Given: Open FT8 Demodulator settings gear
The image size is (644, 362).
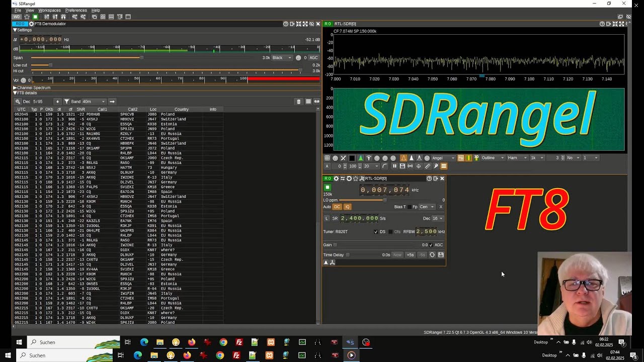Looking at the screenshot, I should [32, 24].
